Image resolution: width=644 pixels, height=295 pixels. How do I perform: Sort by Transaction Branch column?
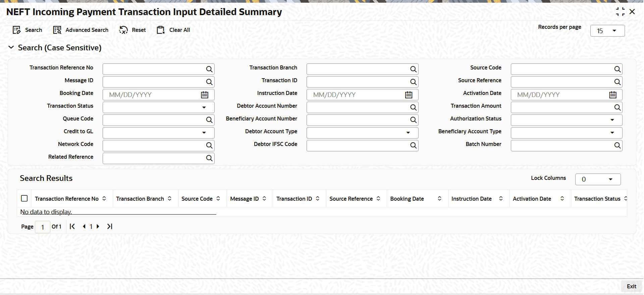pyautogui.click(x=170, y=199)
